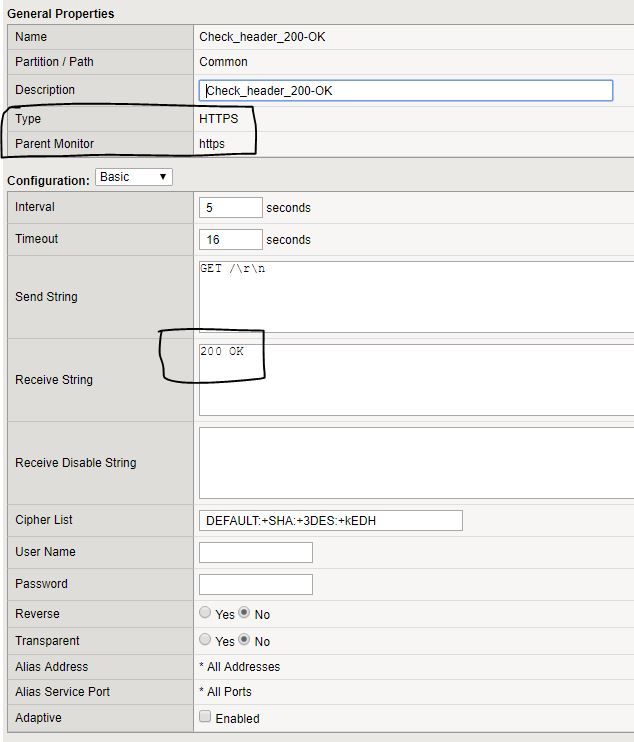
Task: Click the Receive Disable String textarea
Action: (x=416, y=463)
